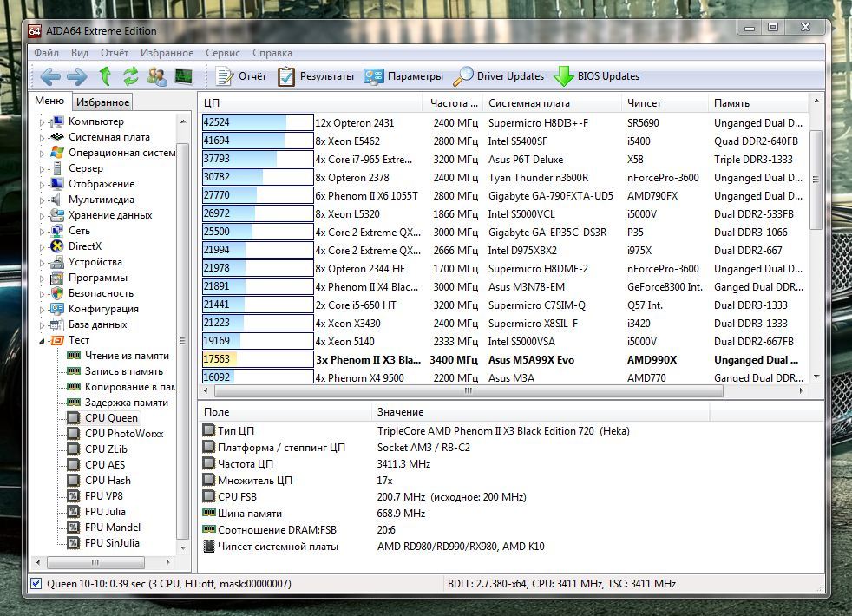Expand the DirectX tree node
This screenshot has width=852, height=616.
43,247
